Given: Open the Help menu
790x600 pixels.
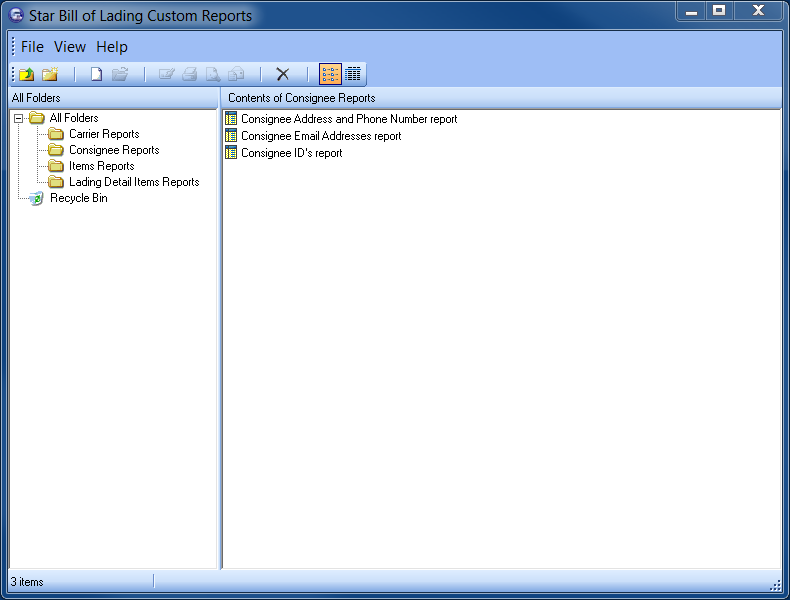Looking at the screenshot, I should click(x=112, y=47).
